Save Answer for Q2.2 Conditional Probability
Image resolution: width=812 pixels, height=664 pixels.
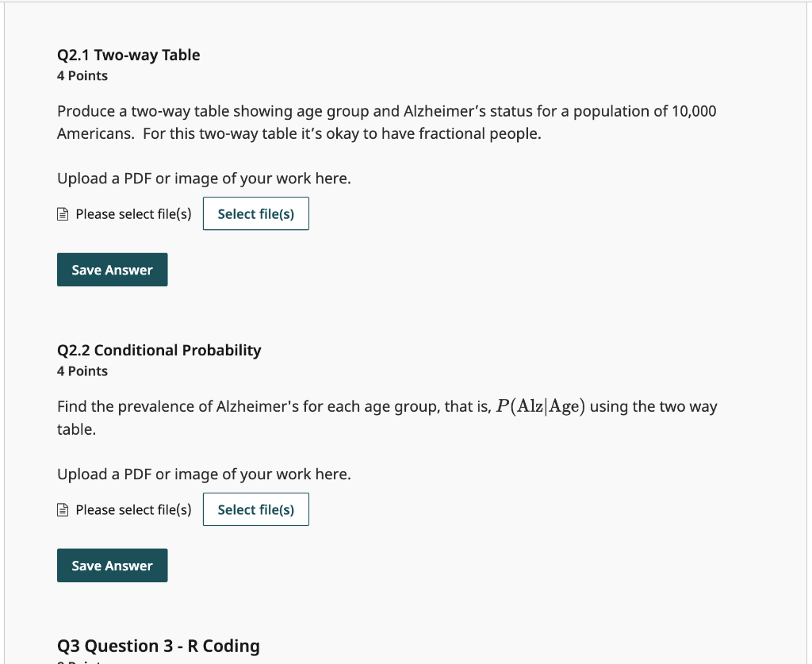[x=112, y=565]
